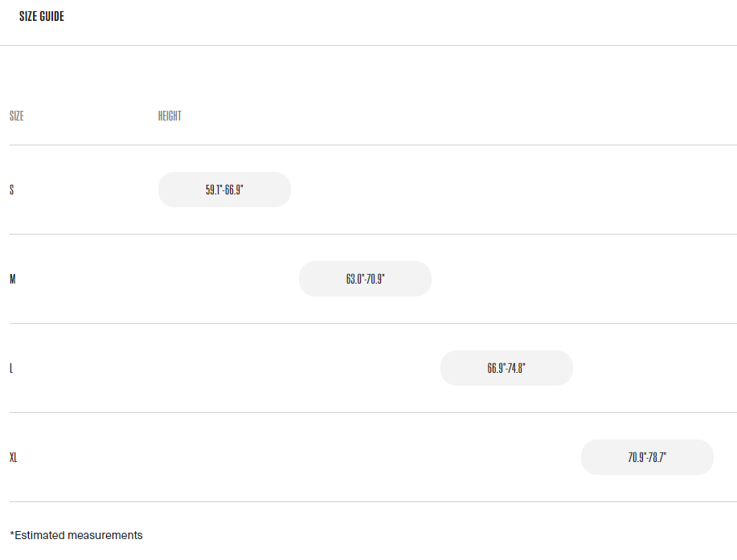
Task: Click the SIZE GUIDE heading
Action: point(42,16)
